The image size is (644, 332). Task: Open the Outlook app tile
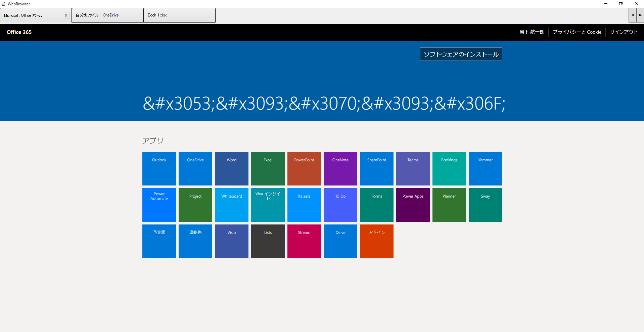pos(159,169)
